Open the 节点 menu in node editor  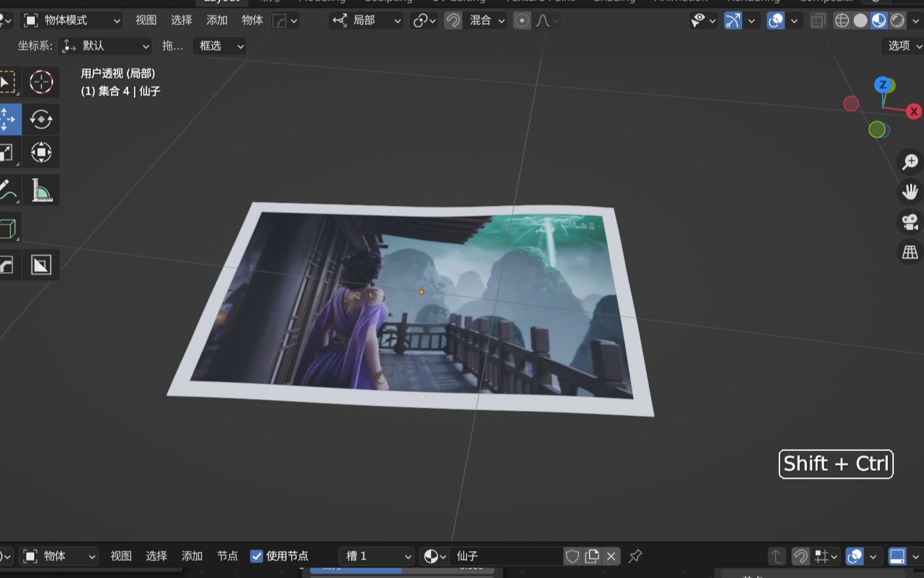(227, 556)
